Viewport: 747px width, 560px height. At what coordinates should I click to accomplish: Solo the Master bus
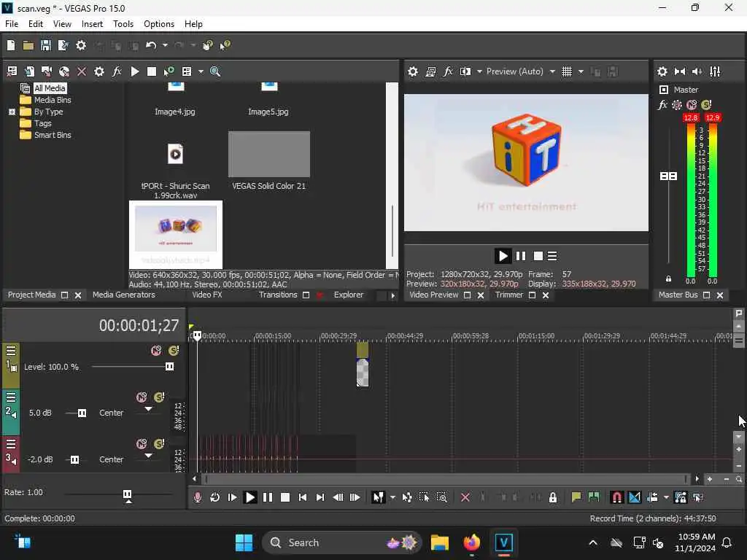click(706, 105)
